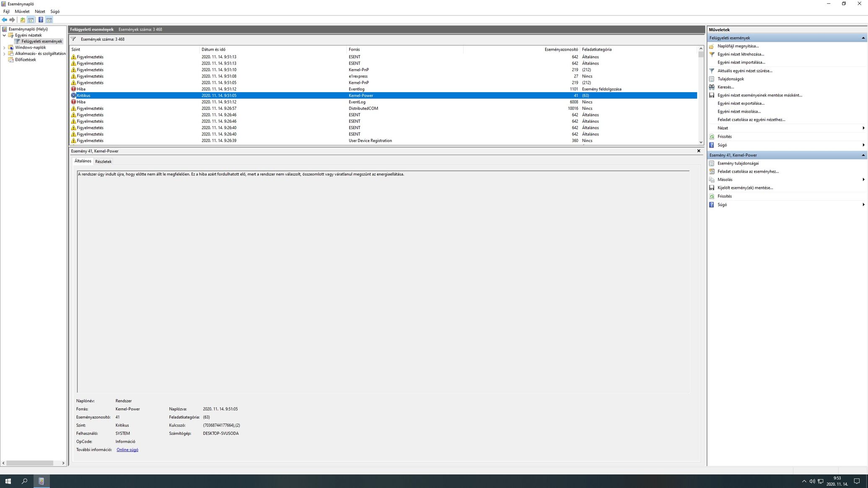Image resolution: width=868 pixels, height=488 pixels.
Task: Open the Művelet menu
Action: 22,11
